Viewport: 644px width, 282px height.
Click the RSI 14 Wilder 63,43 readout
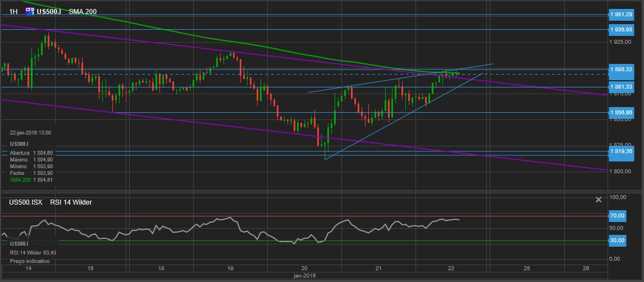pos(33,253)
